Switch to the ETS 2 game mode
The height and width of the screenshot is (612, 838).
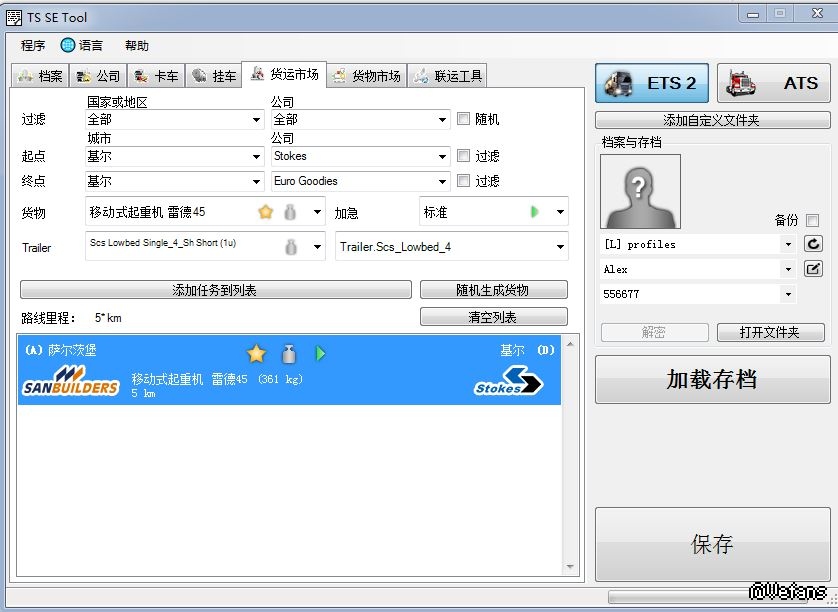(x=652, y=83)
